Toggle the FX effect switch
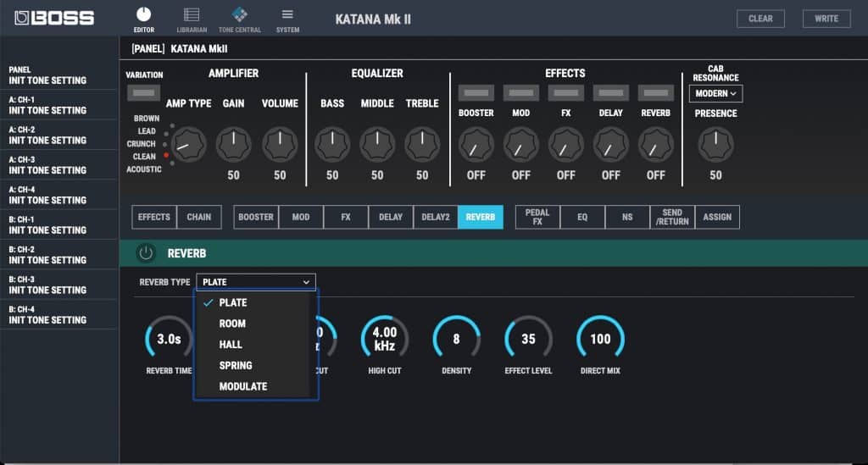The image size is (868, 465). pyautogui.click(x=565, y=93)
